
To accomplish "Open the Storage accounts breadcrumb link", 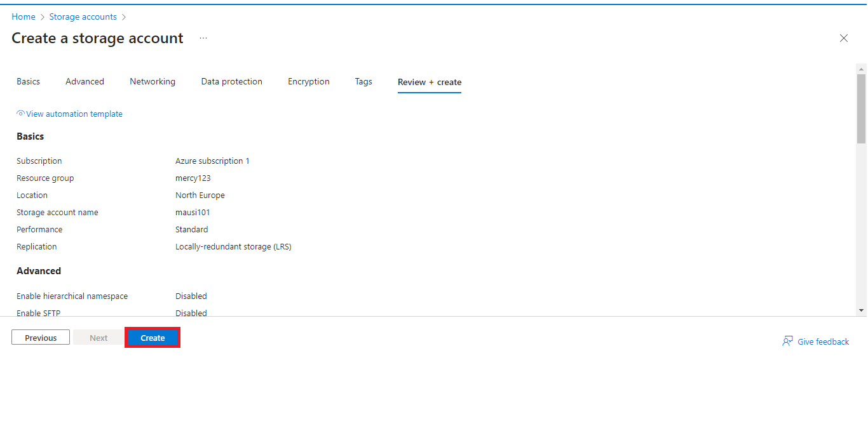I will tap(83, 17).
